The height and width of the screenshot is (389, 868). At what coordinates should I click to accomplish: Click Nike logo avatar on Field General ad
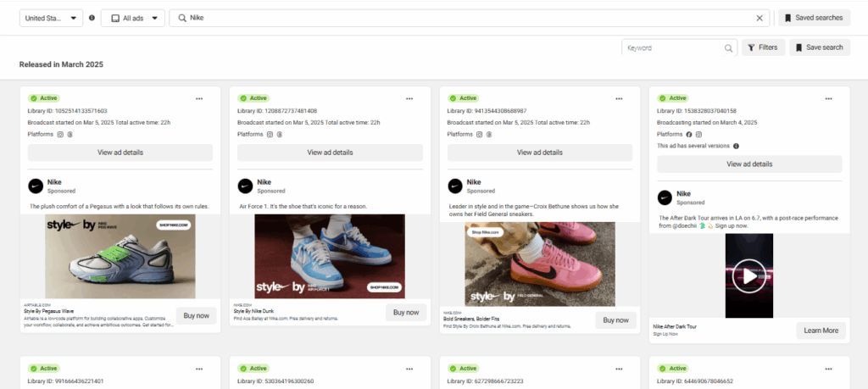[x=455, y=186]
